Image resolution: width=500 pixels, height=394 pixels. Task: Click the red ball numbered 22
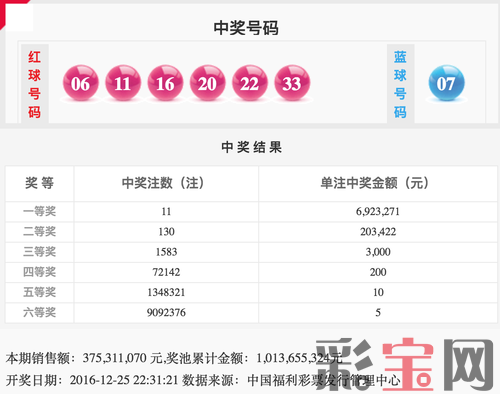250,83
